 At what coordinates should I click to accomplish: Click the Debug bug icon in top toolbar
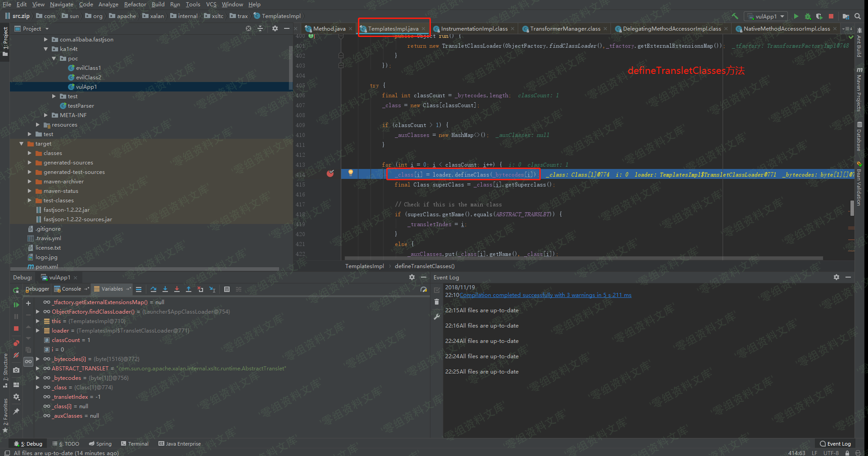coord(808,16)
